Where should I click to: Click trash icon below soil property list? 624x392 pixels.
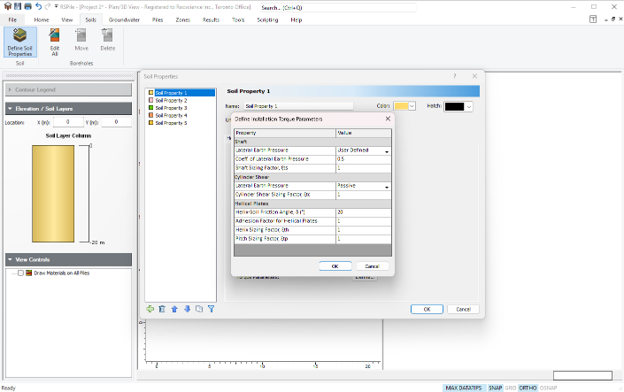tap(162, 309)
